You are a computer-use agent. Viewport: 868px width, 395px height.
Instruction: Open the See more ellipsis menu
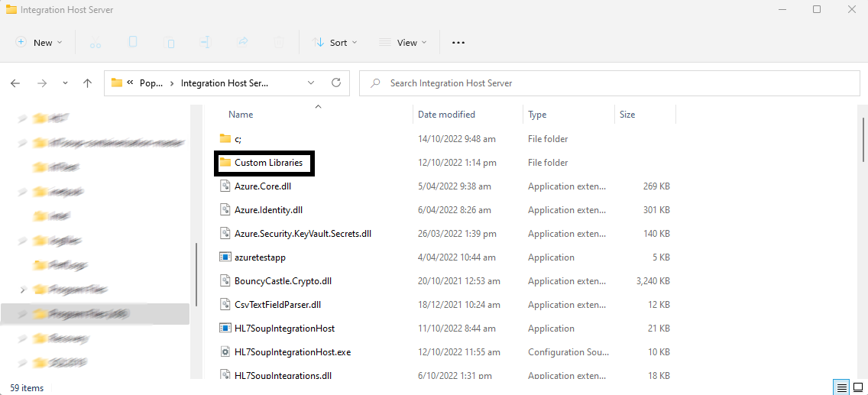458,43
